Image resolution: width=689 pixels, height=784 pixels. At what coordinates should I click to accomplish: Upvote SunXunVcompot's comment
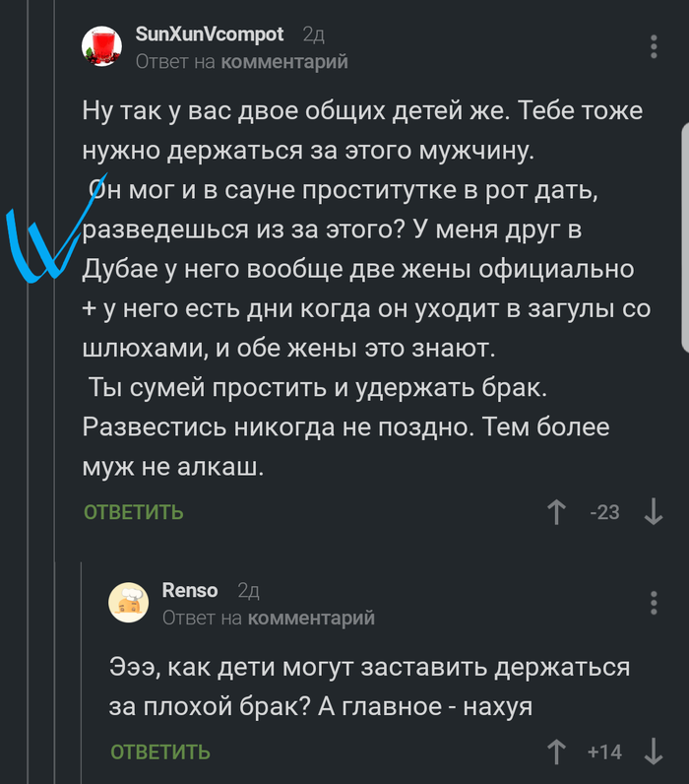coord(556,512)
